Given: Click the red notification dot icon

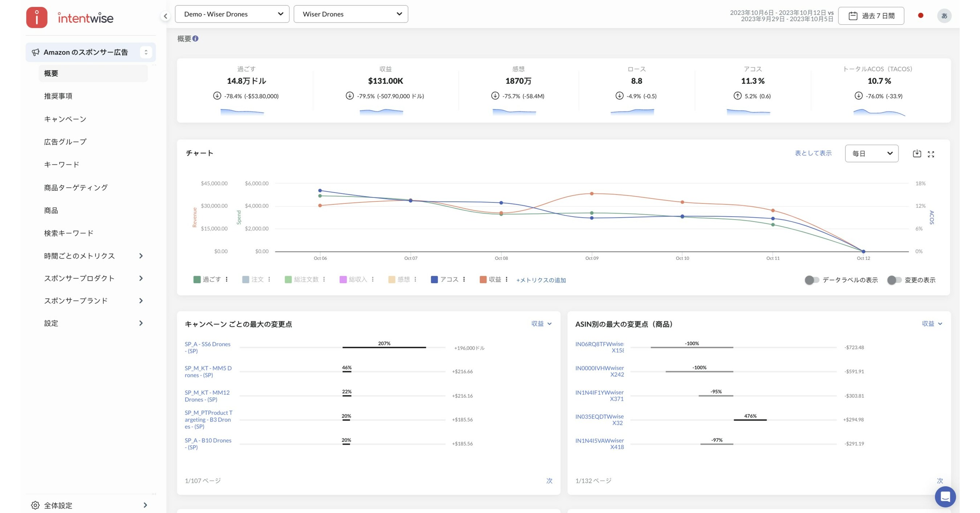Looking at the screenshot, I should 920,16.
